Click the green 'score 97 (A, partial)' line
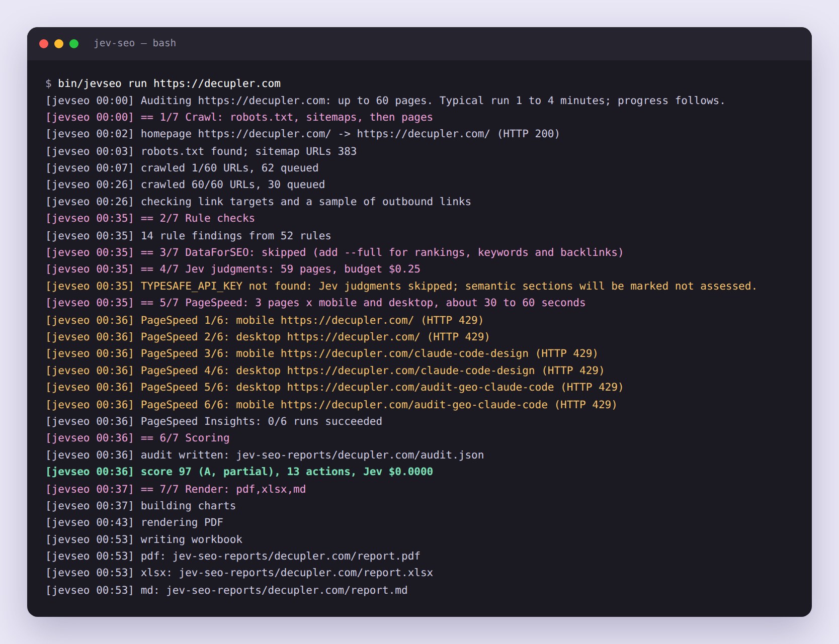Image resolution: width=839 pixels, height=644 pixels. pos(239,472)
